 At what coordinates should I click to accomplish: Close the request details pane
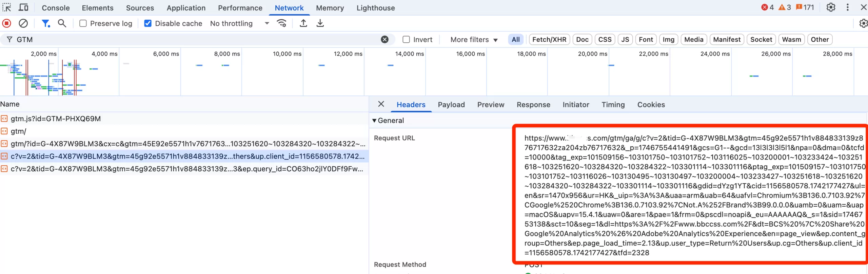[x=381, y=104]
